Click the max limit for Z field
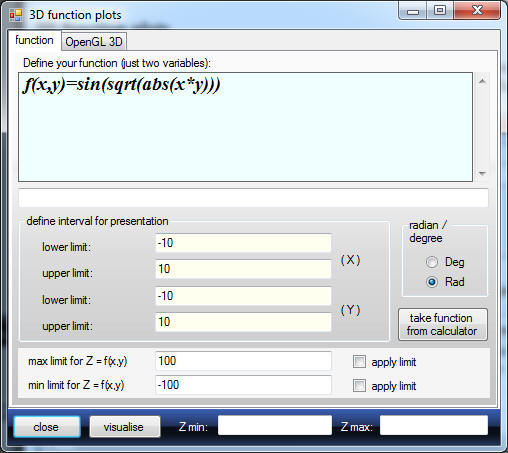 [x=243, y=361]
